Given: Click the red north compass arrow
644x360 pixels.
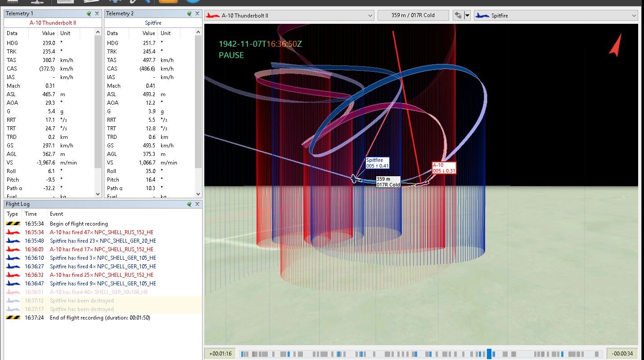Looking at the screenshot, I should [x=616, y=45].
